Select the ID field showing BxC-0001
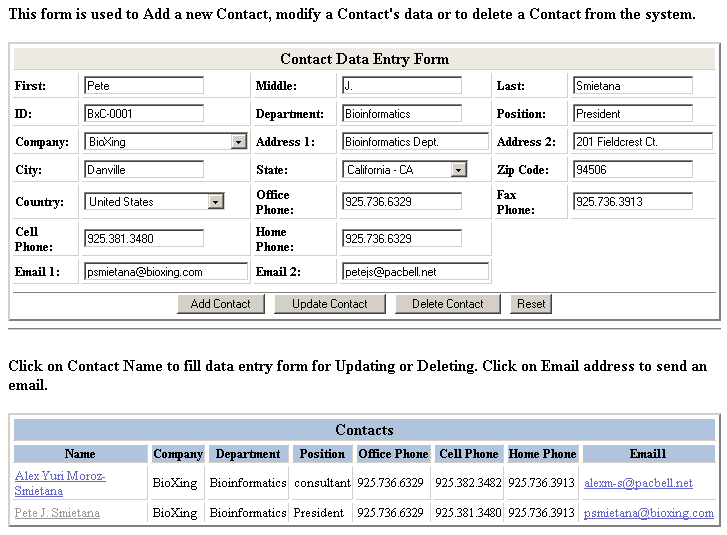Viewport: 727px width, 535px height. [x=144, y=114]
